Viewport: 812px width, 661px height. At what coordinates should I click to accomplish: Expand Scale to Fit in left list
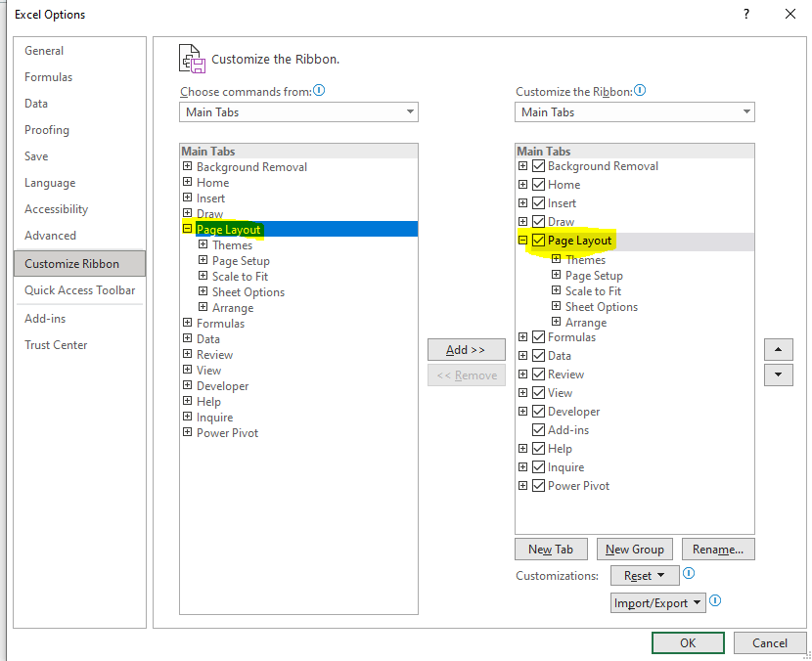tap(203, 276)
